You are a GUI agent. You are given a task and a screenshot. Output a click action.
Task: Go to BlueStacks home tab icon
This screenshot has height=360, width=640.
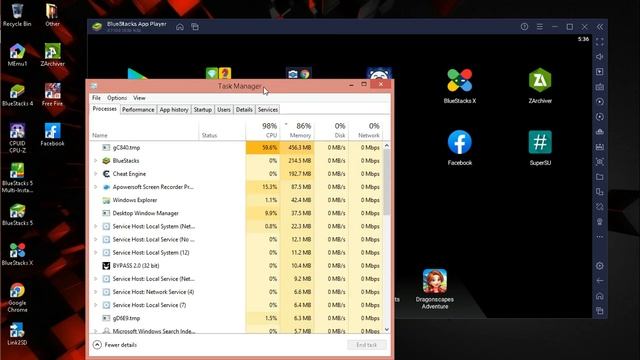(180, 27)
